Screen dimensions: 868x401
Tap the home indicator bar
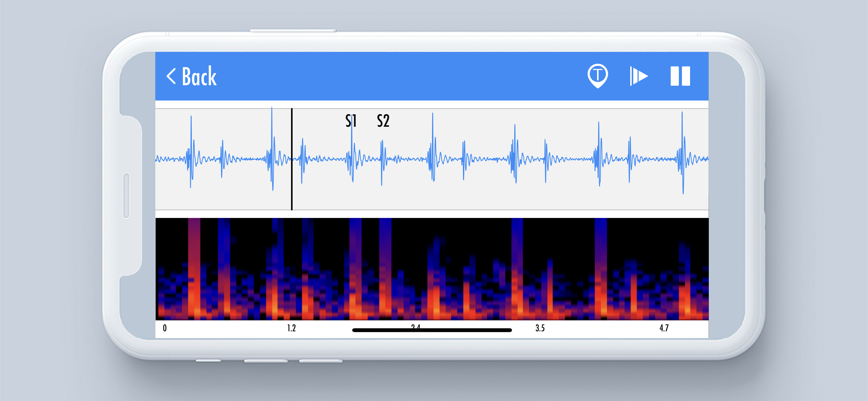(x=432, y=330)
